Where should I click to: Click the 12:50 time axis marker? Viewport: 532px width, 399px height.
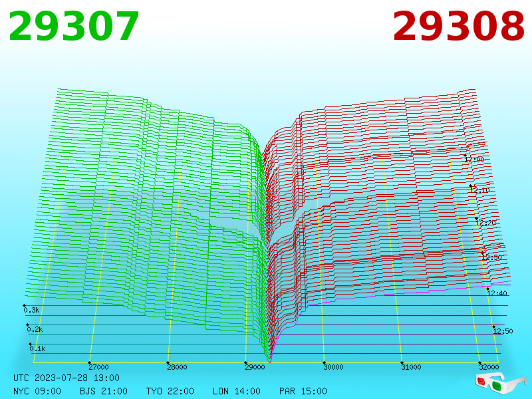[503, 331]
